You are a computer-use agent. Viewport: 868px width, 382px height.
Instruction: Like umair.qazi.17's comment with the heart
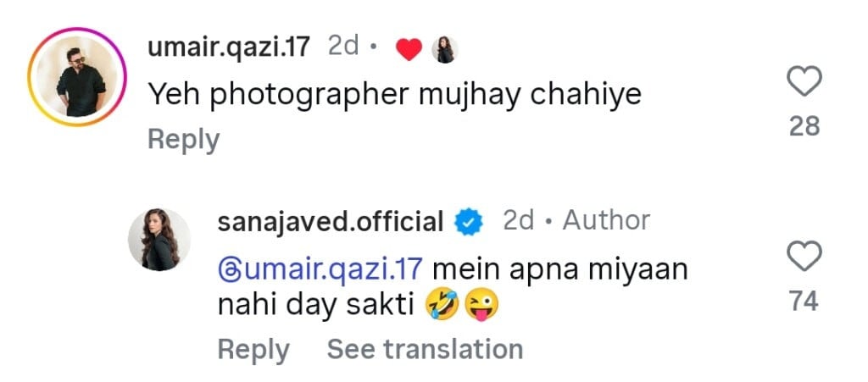click(804, 83)
